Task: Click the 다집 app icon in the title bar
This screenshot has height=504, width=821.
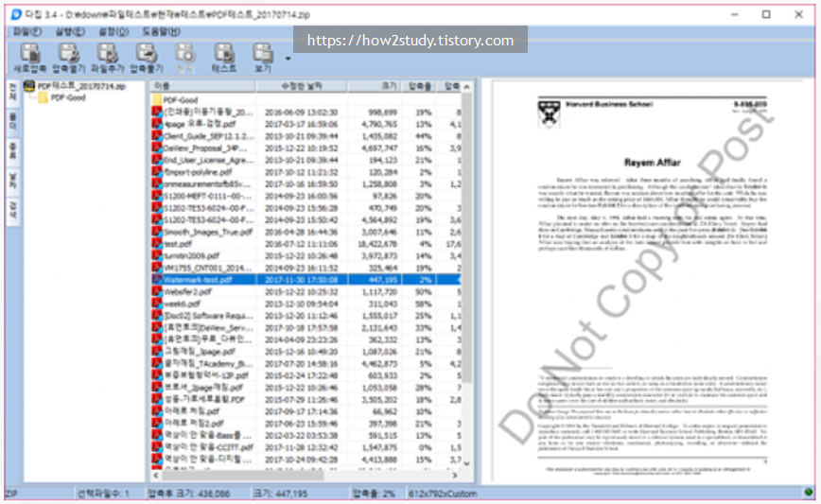Action: (16, 14)
